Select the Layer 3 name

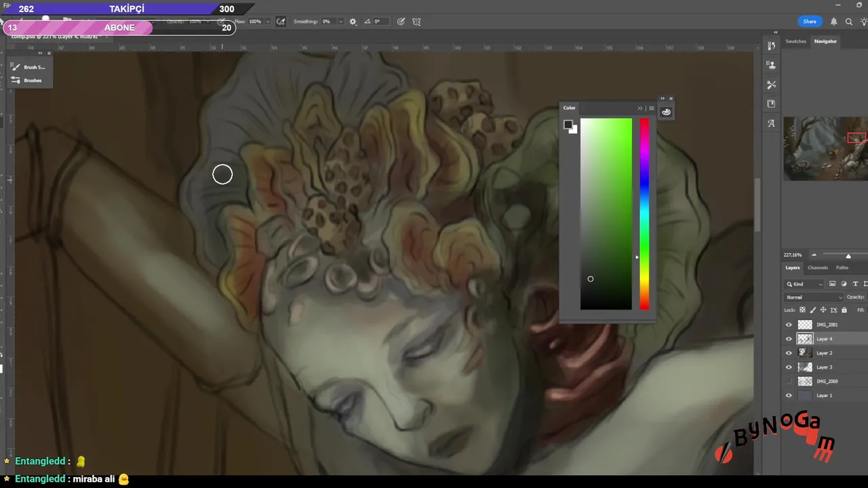[x=824, y=367]
